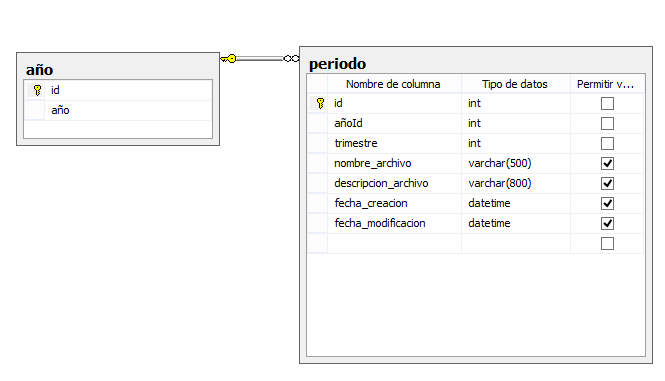Open data type cell for fecha_creacion datetime
The width and height of the screenshot is (665, 381).
tap(516, 203)
